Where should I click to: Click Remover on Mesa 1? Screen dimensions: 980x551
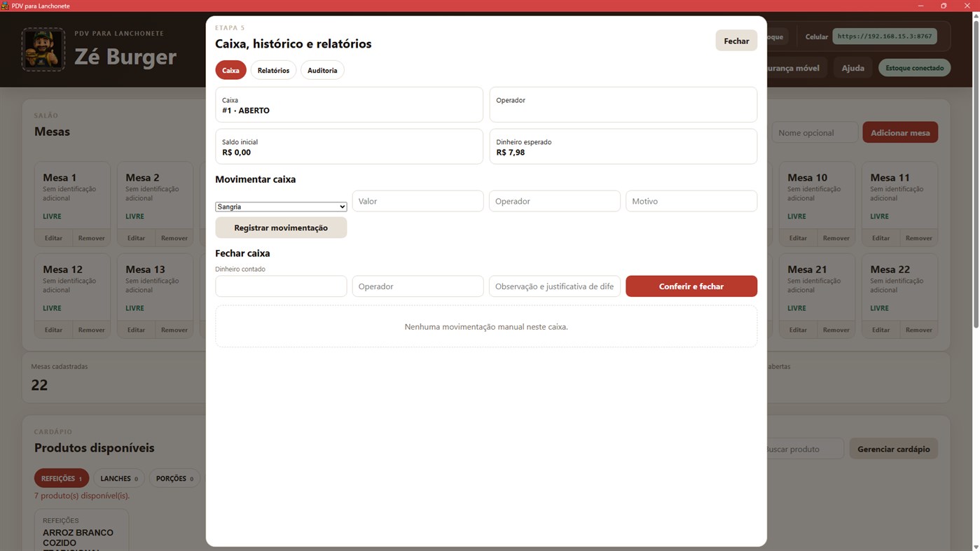91,238
